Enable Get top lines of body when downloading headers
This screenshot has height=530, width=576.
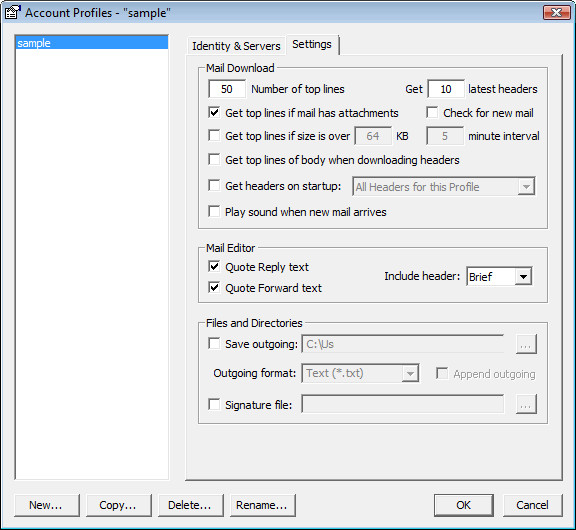click(214, 159)
